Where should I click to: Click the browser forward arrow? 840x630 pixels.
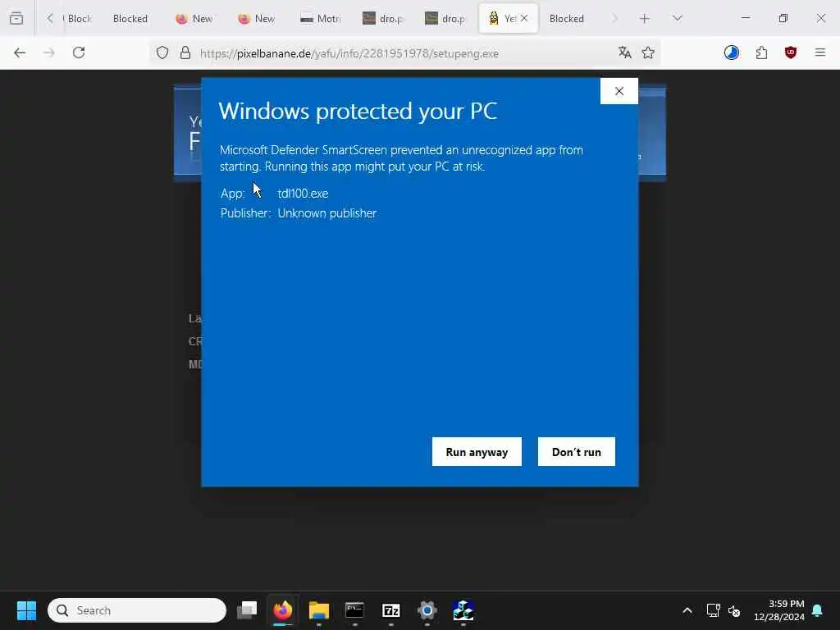pyautogui.click(x=48, y=52)
